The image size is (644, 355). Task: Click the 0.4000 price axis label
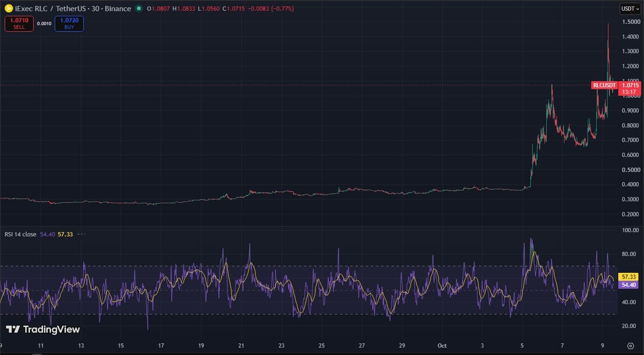630,184
